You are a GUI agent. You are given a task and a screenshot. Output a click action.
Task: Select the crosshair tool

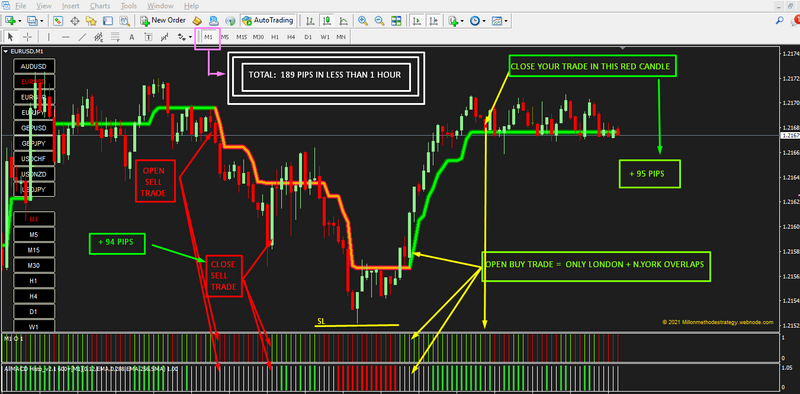pyautogui.click(x=28, y=37)
